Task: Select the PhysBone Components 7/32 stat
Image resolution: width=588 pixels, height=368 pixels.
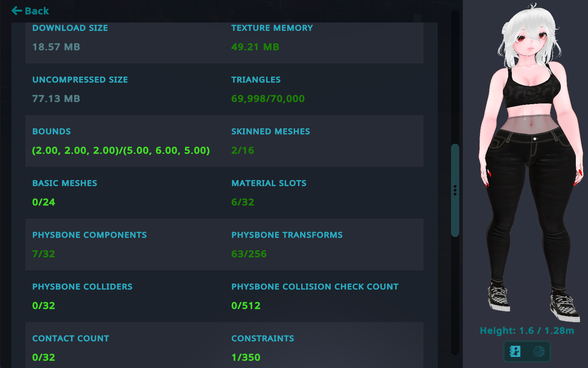Action: point(44,254)
